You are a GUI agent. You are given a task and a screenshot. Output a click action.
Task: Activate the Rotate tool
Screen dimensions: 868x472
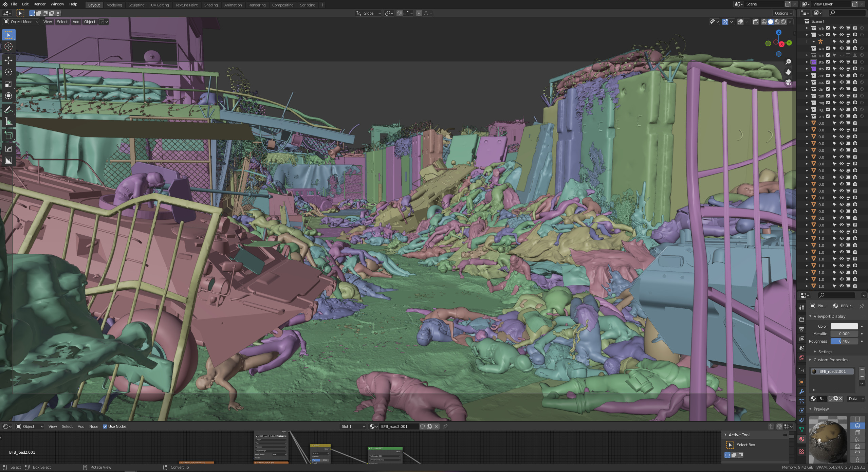tap(8, 72)
